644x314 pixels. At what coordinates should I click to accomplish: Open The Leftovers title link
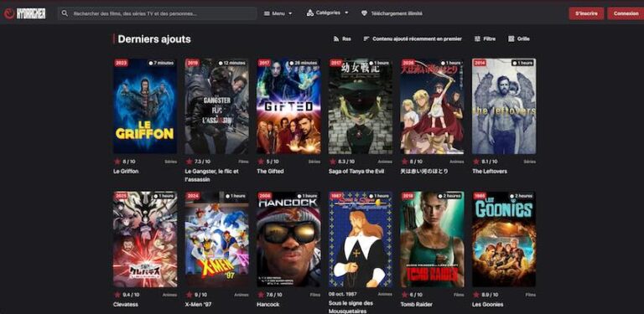pos(490,172)
